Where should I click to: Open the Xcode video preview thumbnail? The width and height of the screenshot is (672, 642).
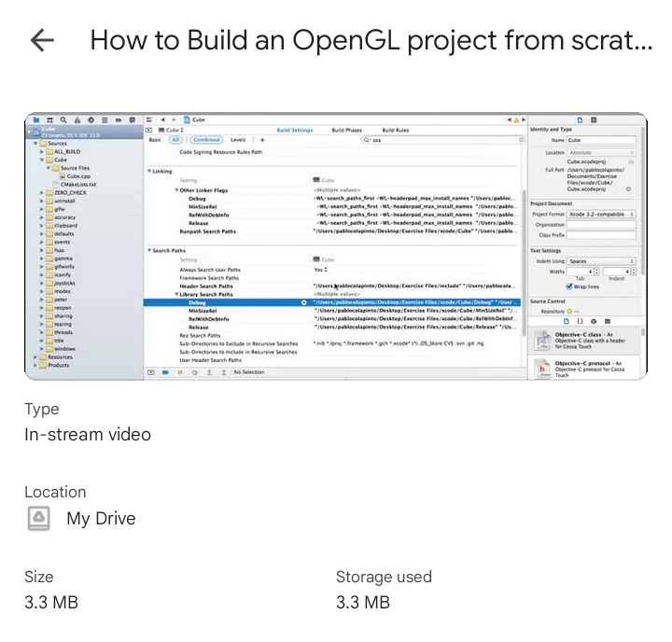[336, 246]
